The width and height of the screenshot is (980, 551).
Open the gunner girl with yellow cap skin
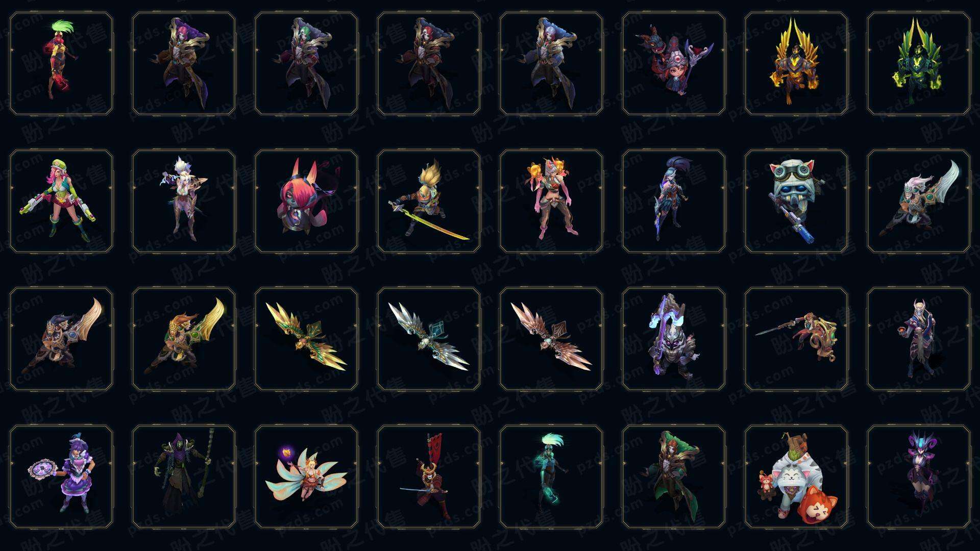61,202
